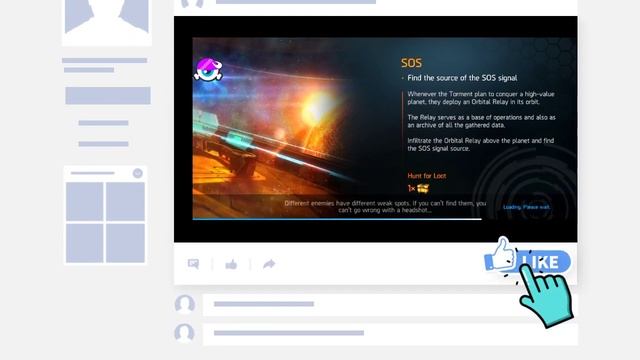Click 'Find the source of the SOS signal' text

tap(462, 78)
